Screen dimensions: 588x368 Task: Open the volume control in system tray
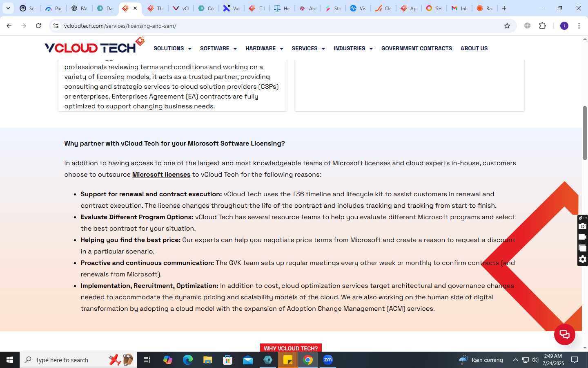(x=535, y=360)
